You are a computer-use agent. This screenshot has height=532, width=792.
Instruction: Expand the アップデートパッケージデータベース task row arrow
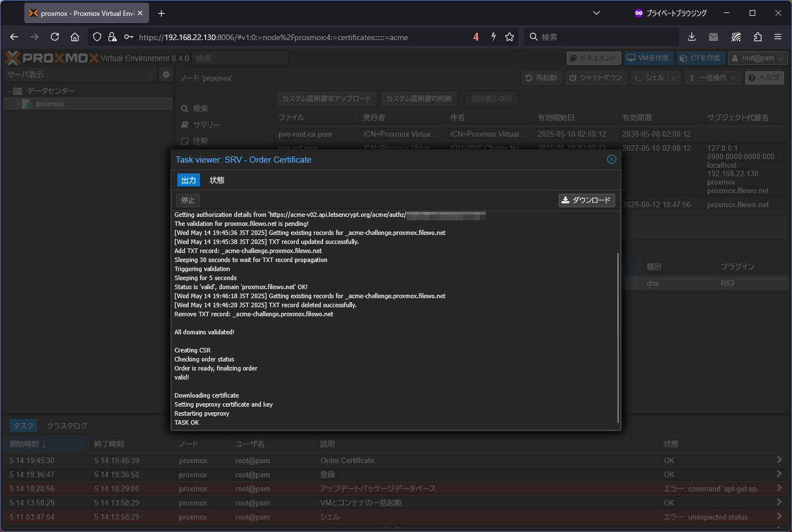(x=779, y=488)
